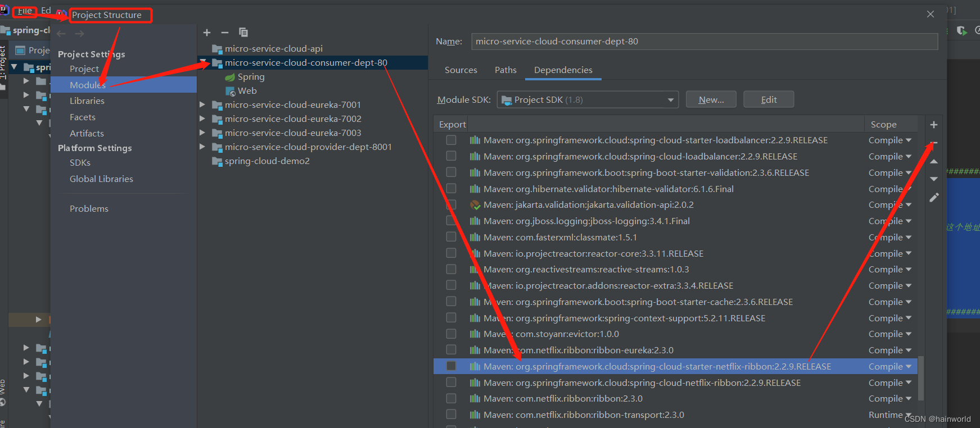Image resolution: width=980 pixels, height=428 pixels.
Task: Click library icon of ribbon-eureka dependency
Action: click(475, 350)
